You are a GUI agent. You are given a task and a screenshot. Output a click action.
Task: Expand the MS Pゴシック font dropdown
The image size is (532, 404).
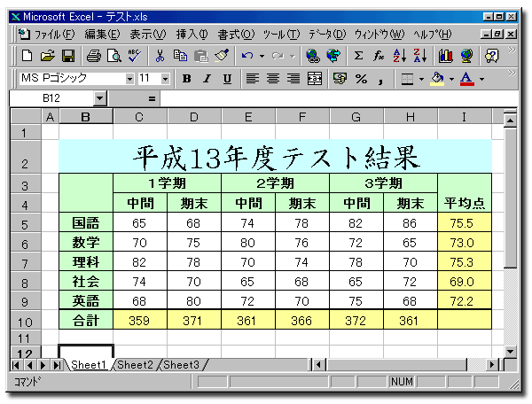(x=129, y=79)
